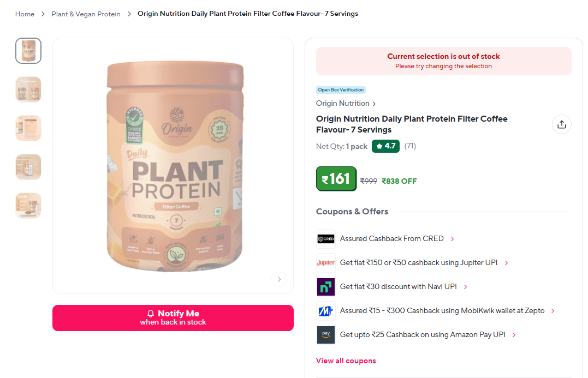Select the second product thumbnail
The image size is (588, 378).
(x=28, y=89)
